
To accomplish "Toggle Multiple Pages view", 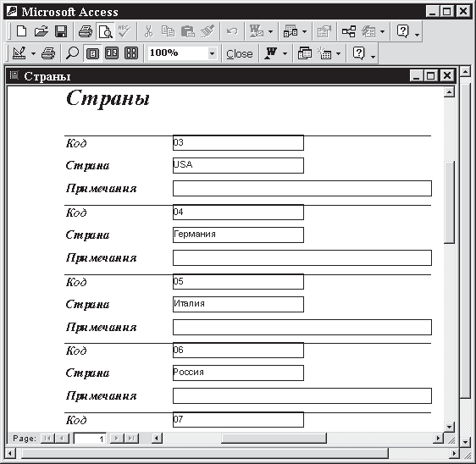I will point(131,53).
